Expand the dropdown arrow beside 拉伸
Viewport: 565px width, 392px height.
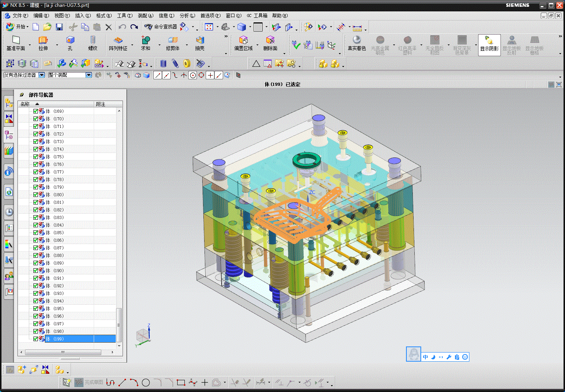pos(57,44)
